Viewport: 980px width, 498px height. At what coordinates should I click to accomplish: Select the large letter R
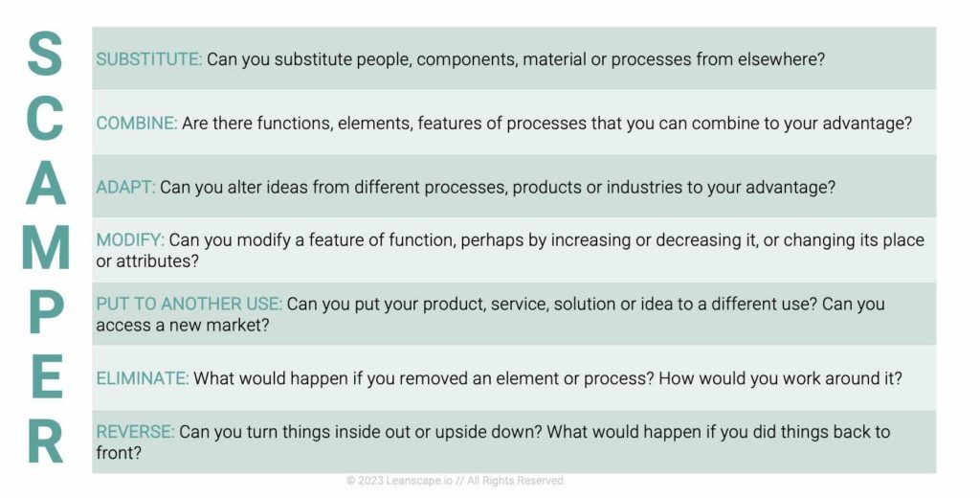pos(45,441)
